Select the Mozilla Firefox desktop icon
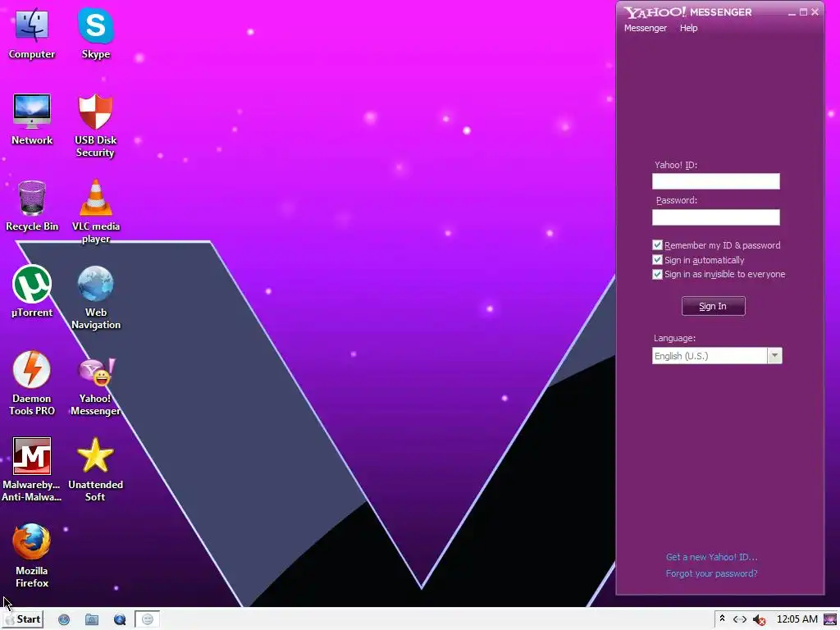 tap(32, 556)
